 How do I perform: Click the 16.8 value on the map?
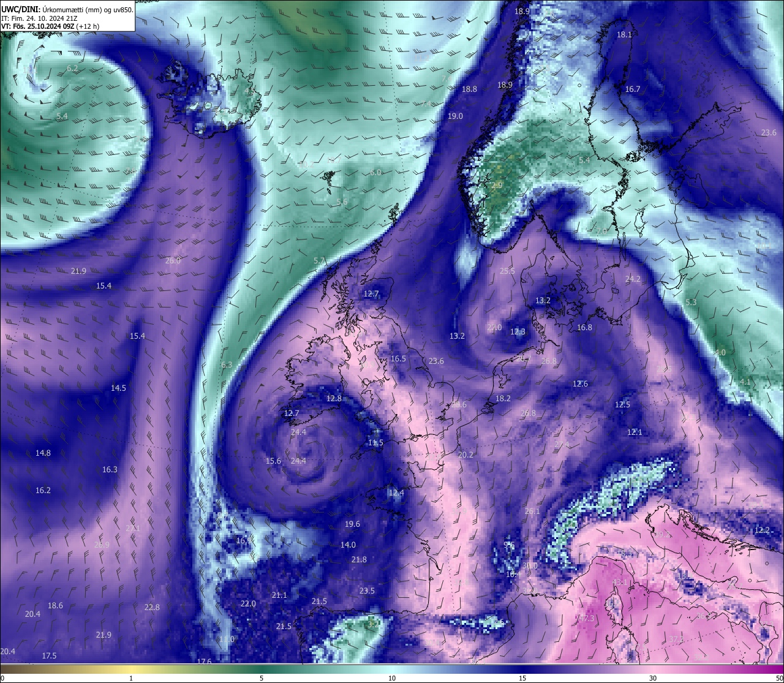coord(584,327)
